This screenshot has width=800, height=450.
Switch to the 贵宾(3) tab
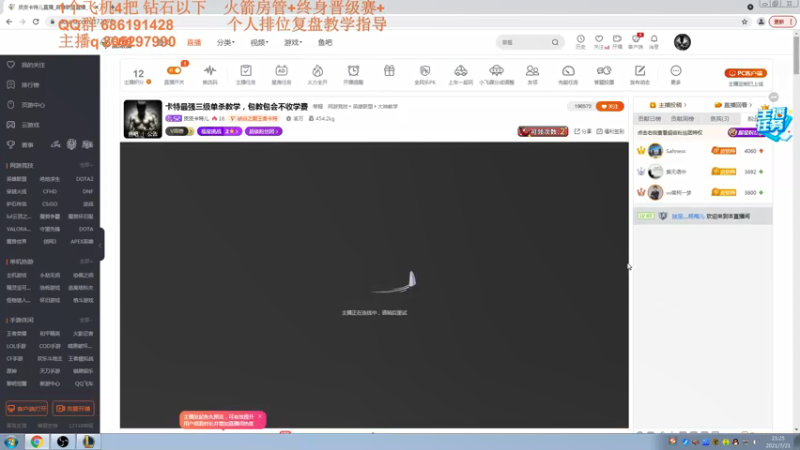coord(719,119)
